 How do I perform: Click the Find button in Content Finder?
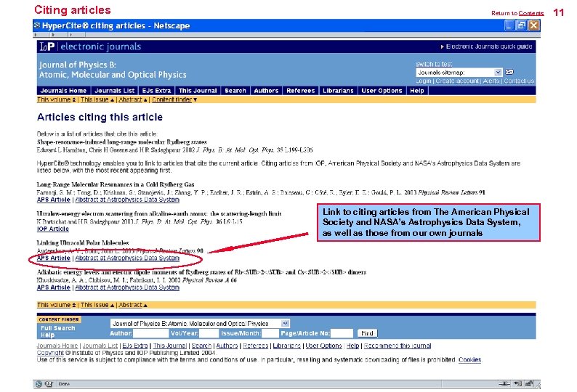tap(367, 333)
